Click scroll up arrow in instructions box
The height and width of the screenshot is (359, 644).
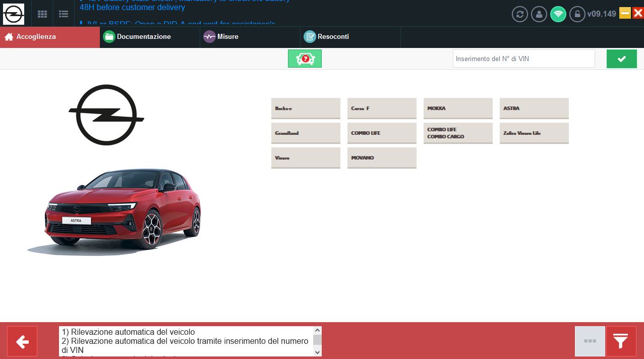coord(317,330)
